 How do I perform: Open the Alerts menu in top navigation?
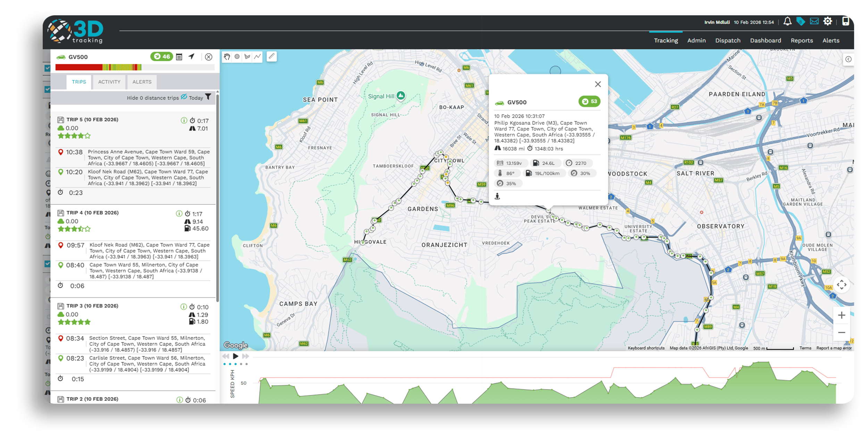pyautogui.click(x=831, y=40)
